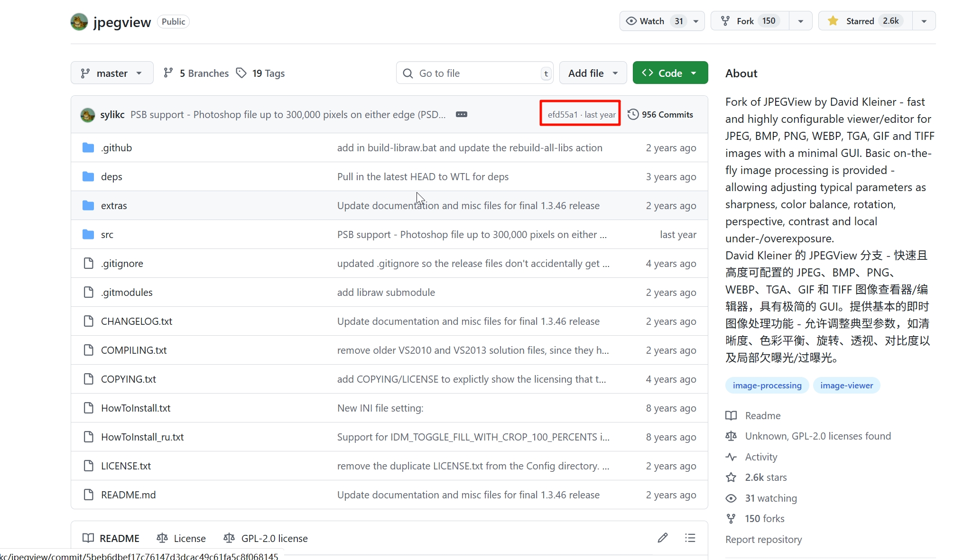
Task: Click the star icon to unstar
Action: [x=833, y=21]
